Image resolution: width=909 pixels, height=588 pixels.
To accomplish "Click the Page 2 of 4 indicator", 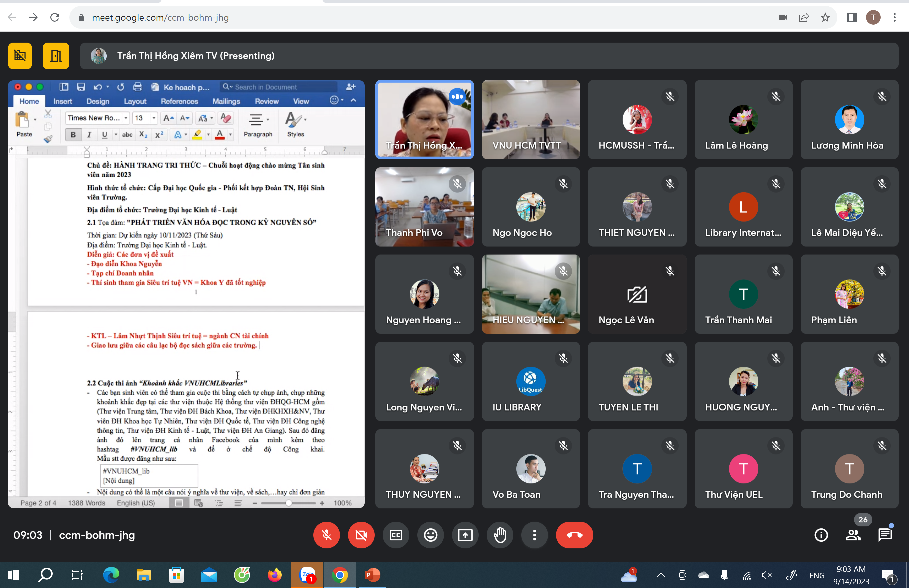I will click(38, 503).
